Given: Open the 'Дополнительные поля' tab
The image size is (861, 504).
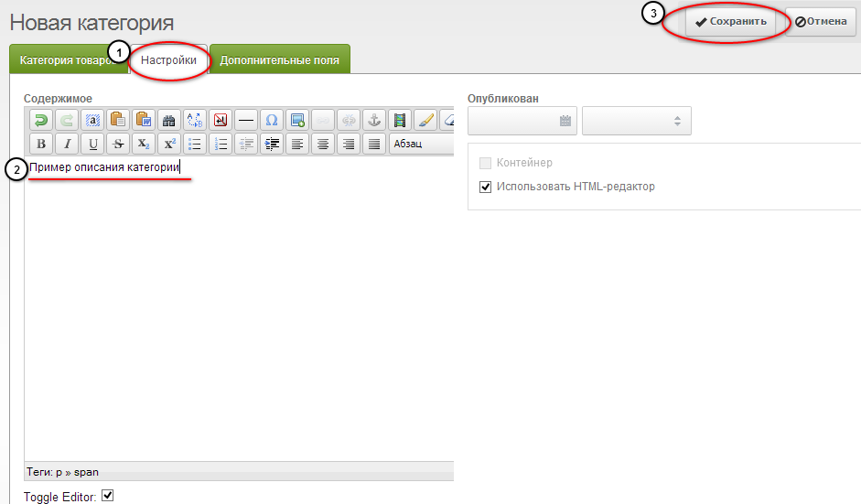Looking at the screenshot, I should (x=279, y=60).
